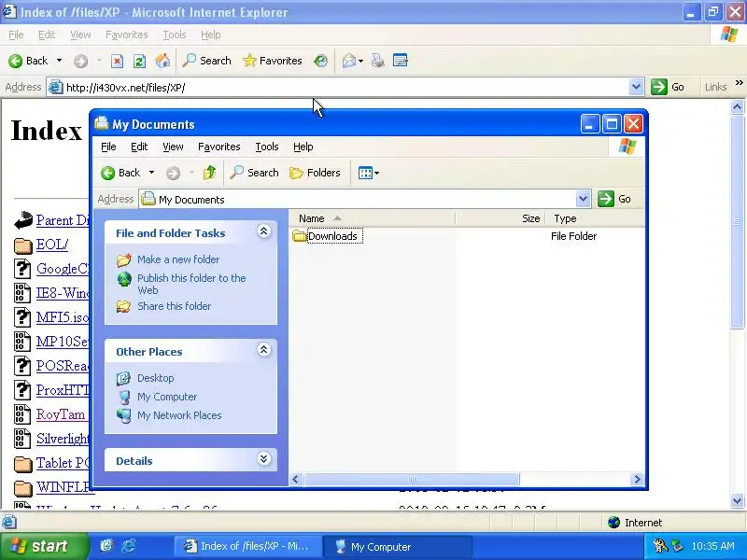The image size is (747, 560).
Task: Click Internet Explorer quick launch icon
Action: (x=129, y=546)
